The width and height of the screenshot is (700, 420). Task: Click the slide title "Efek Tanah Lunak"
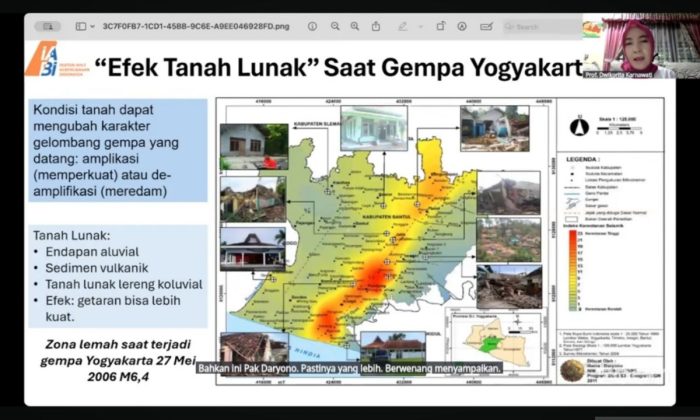tap(206, 68)
